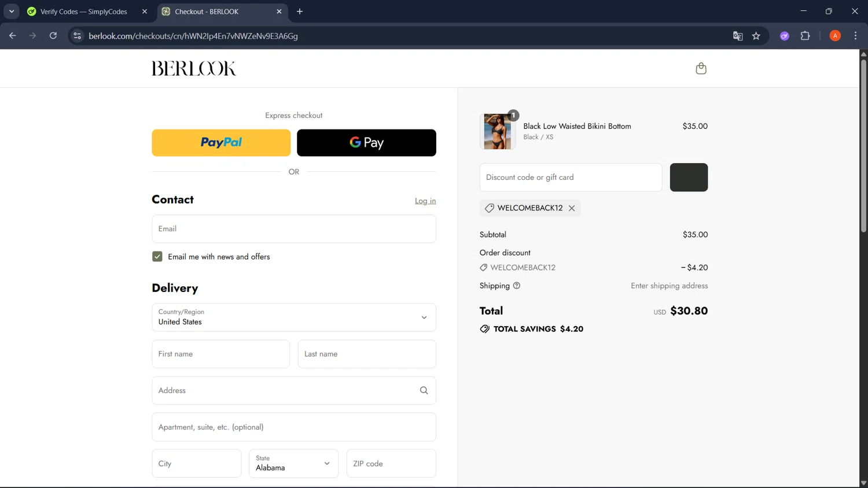Pay with the PayPal express button
The width and height of the screenshot is (868, 488).
[221, 143]
